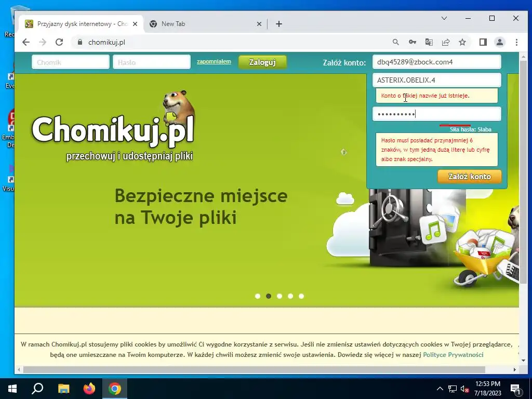Select the second carousel dot
This screenshot has height=399, width=532.
click(269, 296)
